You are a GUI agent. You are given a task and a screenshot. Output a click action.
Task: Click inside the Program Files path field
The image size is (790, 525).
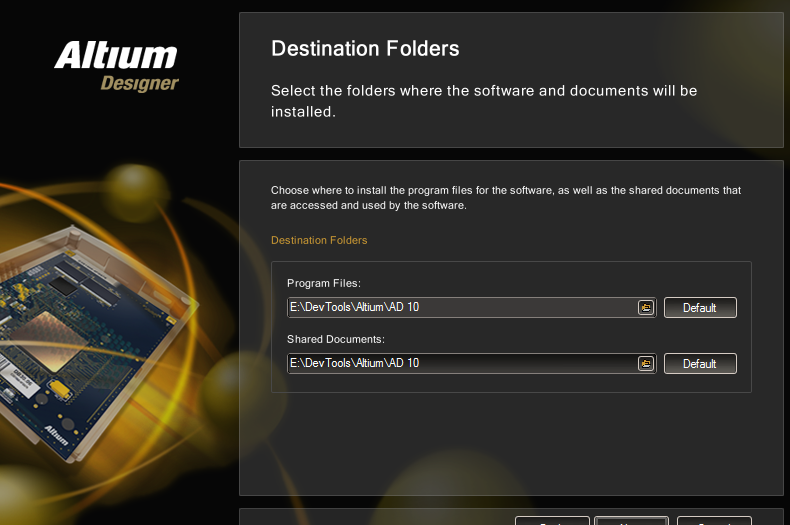pyautogui.click(x=462, y=307)
